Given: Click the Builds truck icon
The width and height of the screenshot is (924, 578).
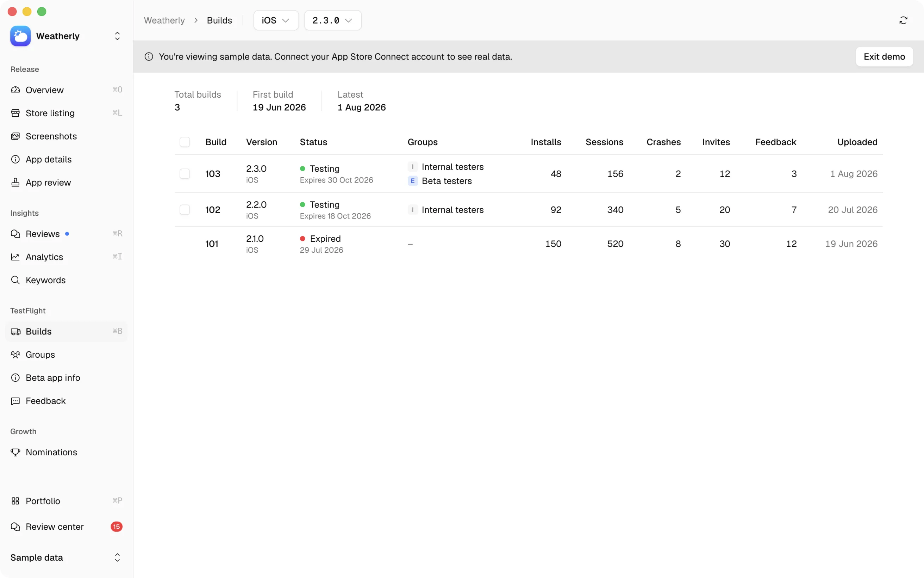Looking at the screenshot, I should click(x=15, y=331).
